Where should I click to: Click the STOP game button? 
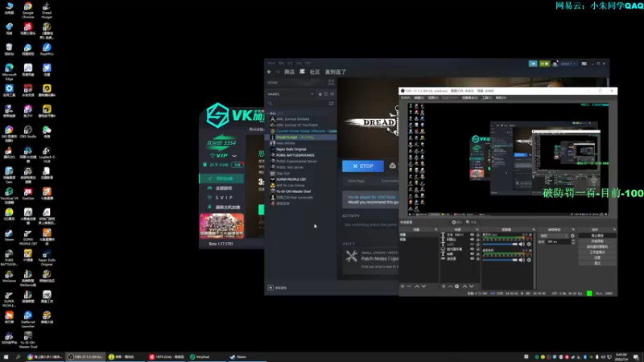pyautogui.click(x=363, y=166)
